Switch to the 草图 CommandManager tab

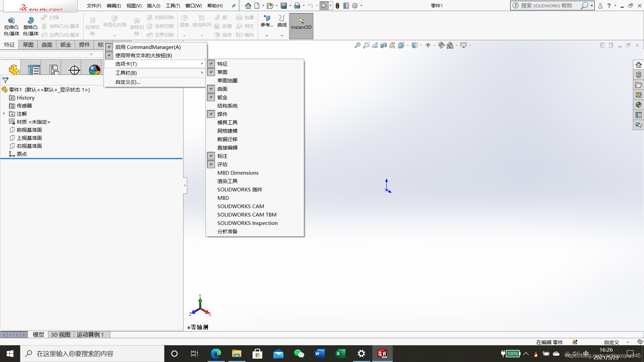28,45
